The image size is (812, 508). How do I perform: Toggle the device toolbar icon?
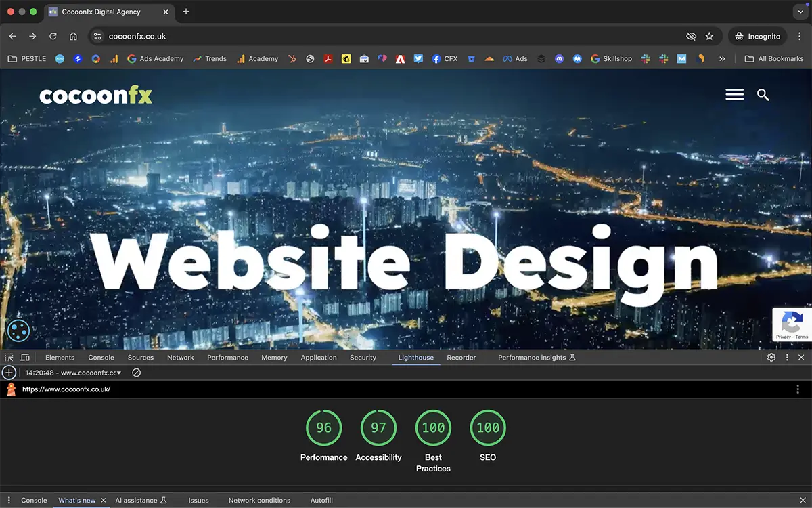pos(25,358)
